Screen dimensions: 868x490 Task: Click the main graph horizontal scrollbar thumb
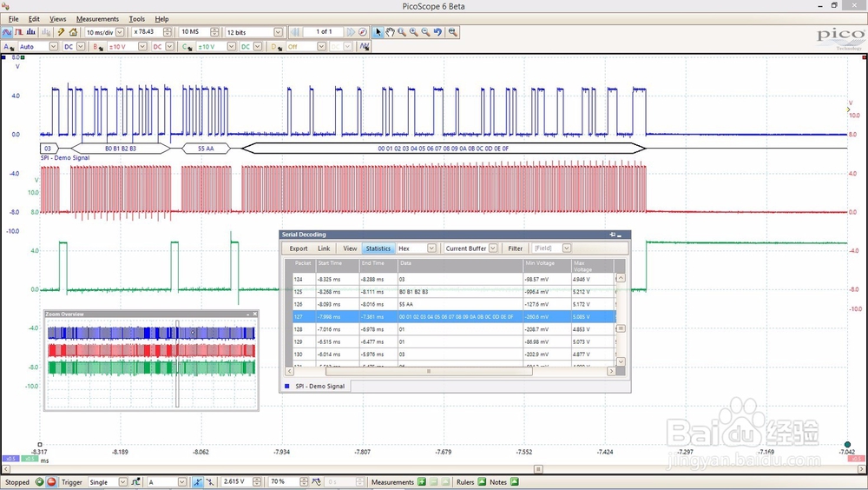[x=538, y=469]
